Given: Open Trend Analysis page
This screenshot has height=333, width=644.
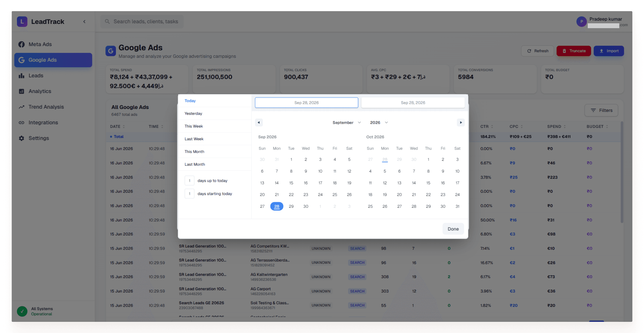Looking at the screenshot, I should pos(53,107).
